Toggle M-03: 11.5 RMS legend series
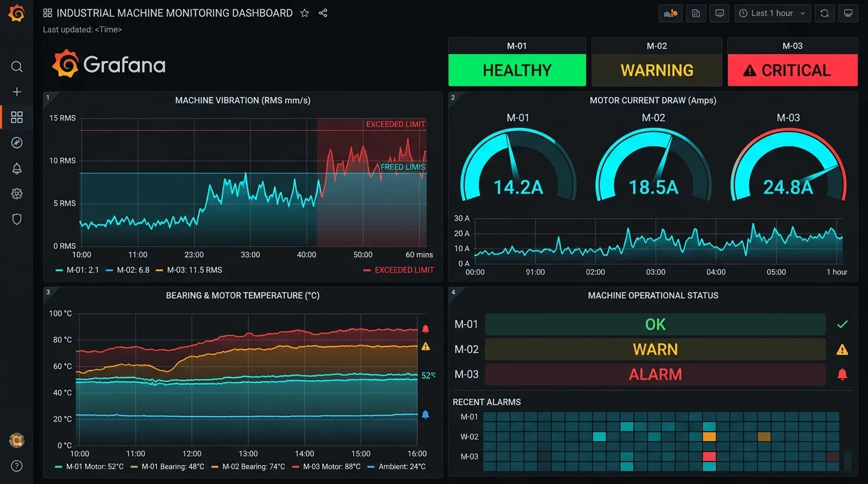The width and height of the screenshot is (868, 484). click(x=189, y=270)
